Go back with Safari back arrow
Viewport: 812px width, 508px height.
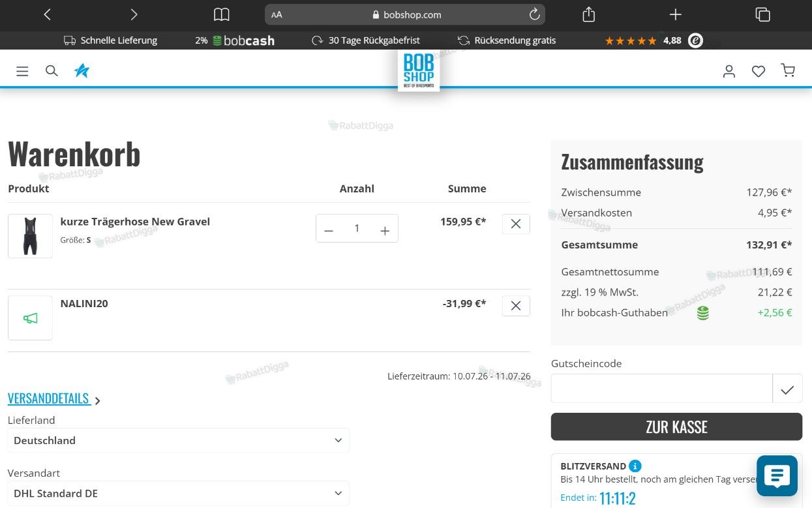(47, 14)
